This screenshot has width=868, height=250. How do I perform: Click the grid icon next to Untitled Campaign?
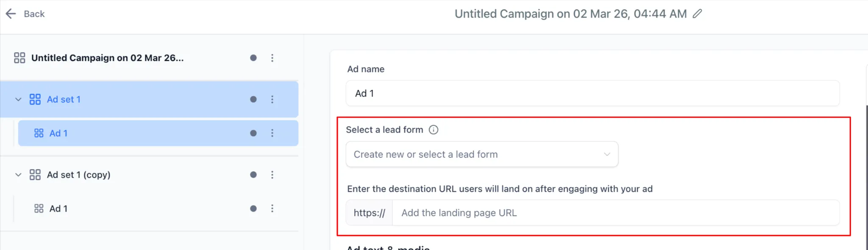point(19,58)
